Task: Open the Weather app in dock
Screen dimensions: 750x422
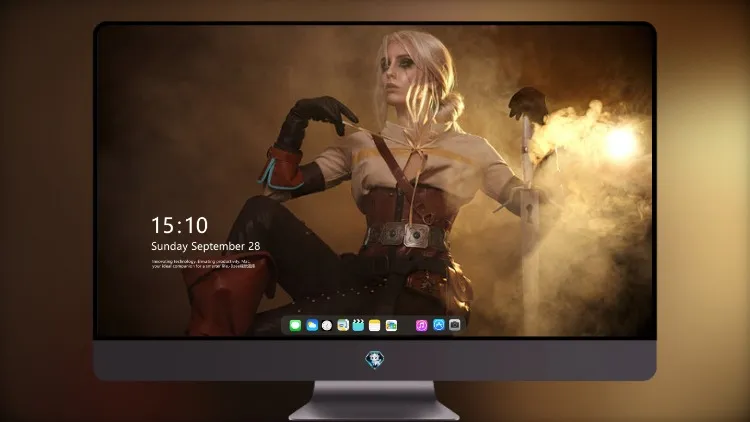Action: tap(312, 325)
